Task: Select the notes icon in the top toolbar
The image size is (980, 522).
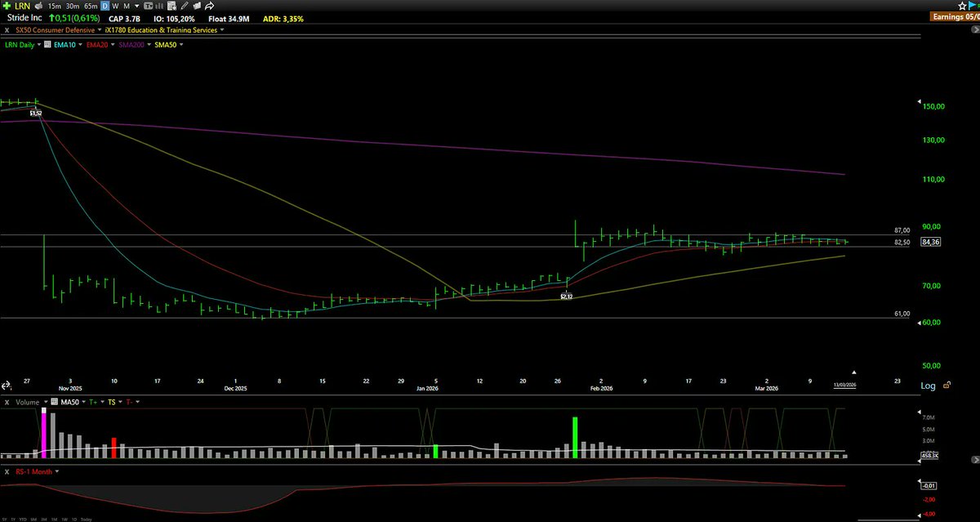Action: [171, 6]
